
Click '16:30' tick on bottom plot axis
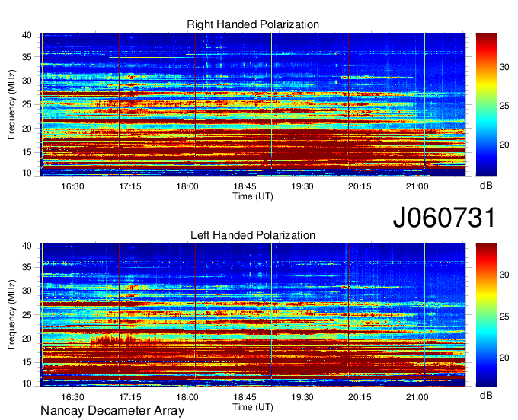pyautogui.click(x=72, y=397)
